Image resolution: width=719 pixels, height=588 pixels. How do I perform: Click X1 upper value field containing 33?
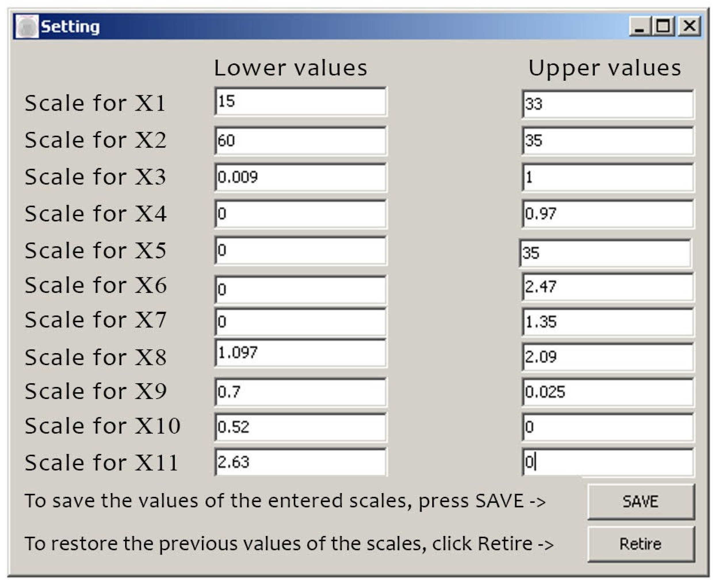[x=607, y=104]
